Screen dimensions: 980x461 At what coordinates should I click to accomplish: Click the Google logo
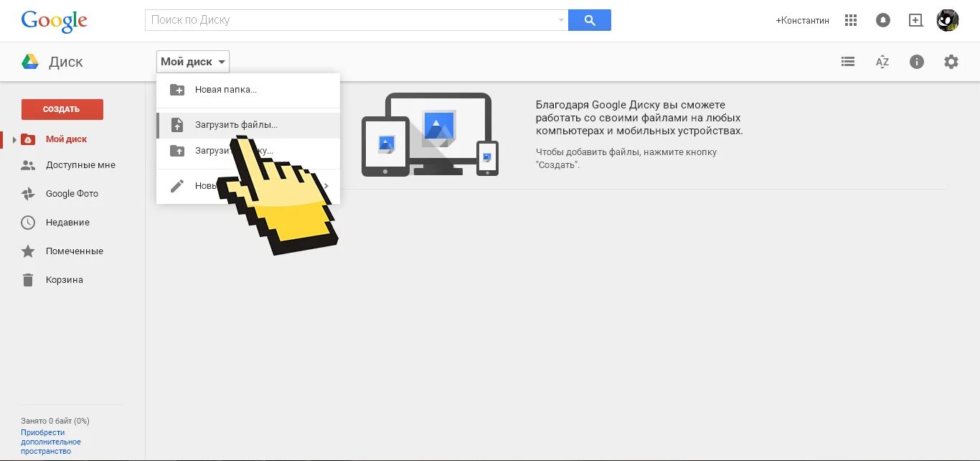point(55,21)
